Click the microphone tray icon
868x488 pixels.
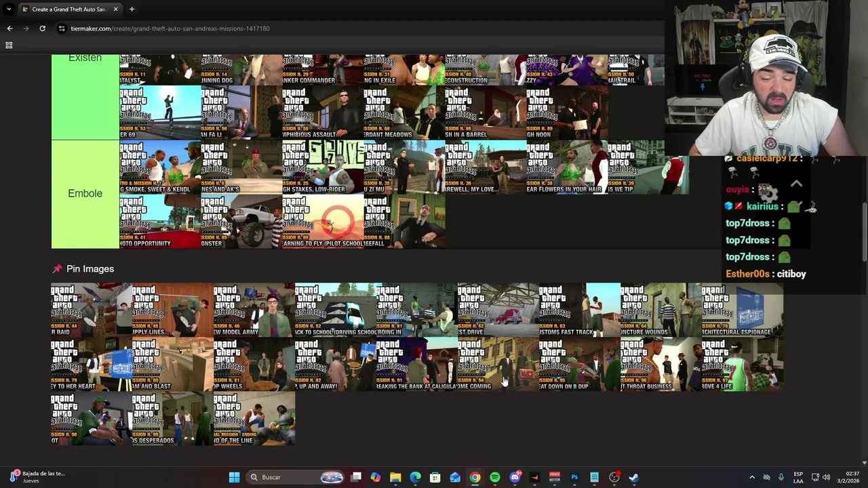(x=781, y=477)
